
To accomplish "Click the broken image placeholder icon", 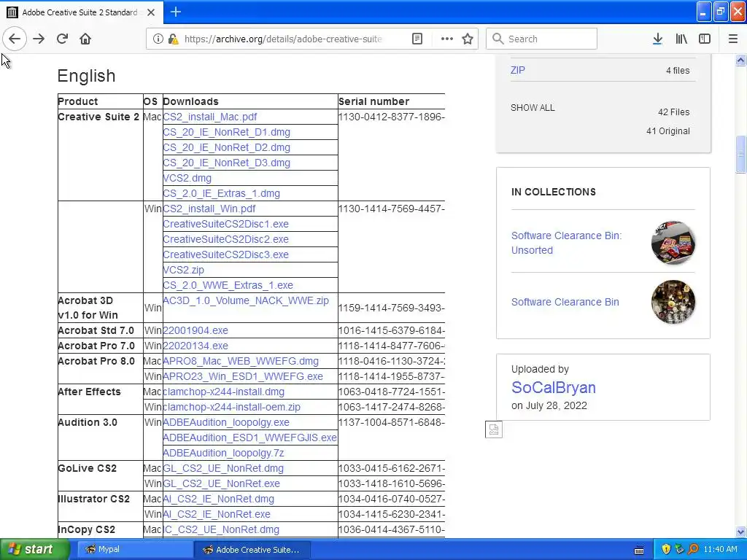I will pyautogui.click(x=494, y=429).
